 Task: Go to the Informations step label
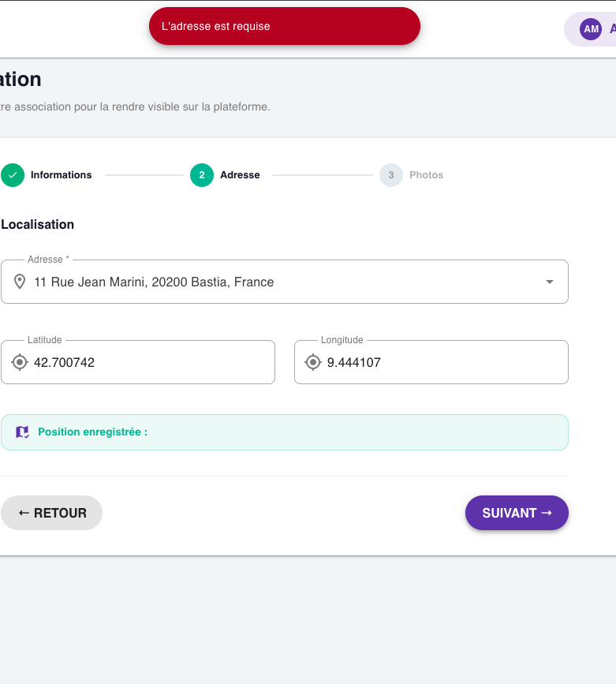click(61, 175)
